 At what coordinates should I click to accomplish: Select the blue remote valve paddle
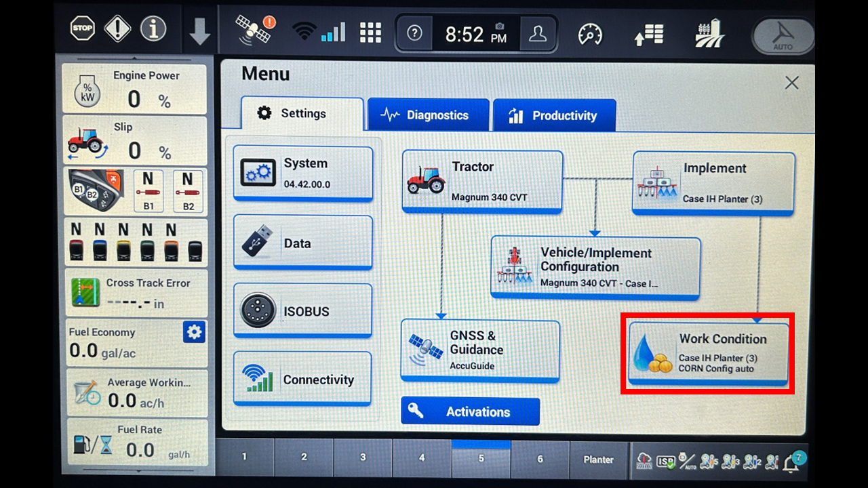[x=100, y=250]
